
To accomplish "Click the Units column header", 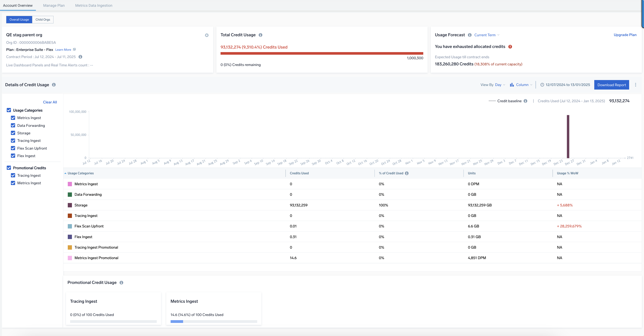I will (472, 173).
